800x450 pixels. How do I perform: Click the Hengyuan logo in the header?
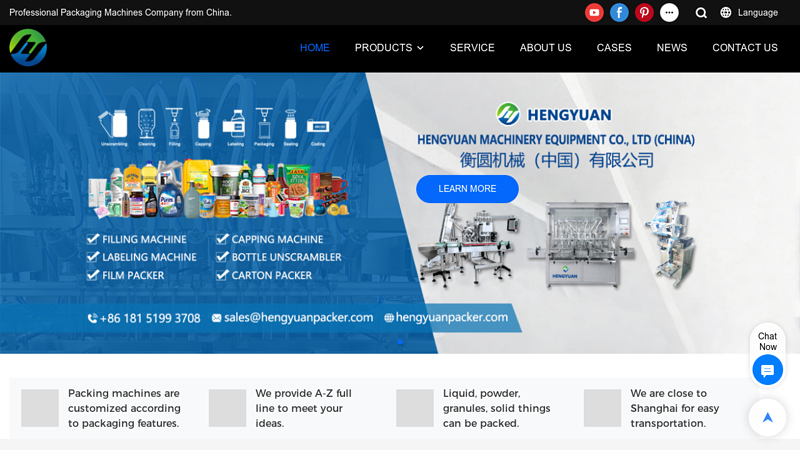[28, 47]
